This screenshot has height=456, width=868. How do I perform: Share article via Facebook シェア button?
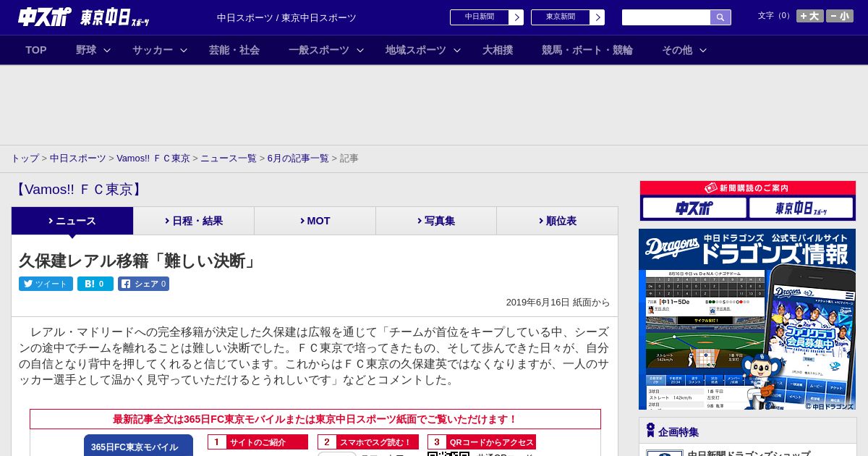pyautogui.click(x=143, y=284)
